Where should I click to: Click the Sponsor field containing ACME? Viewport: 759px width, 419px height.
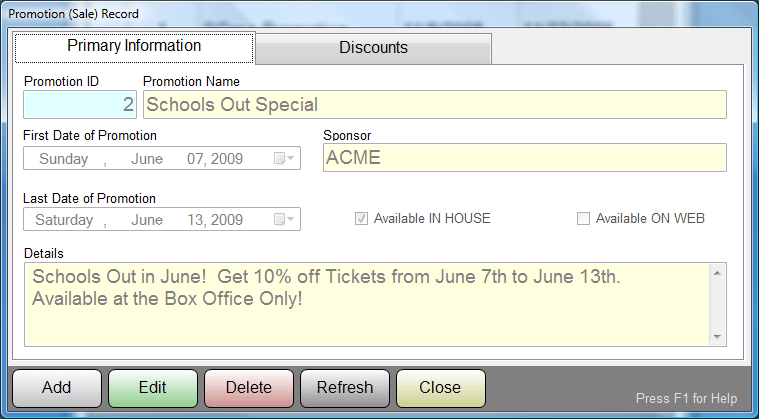(524, 158)
